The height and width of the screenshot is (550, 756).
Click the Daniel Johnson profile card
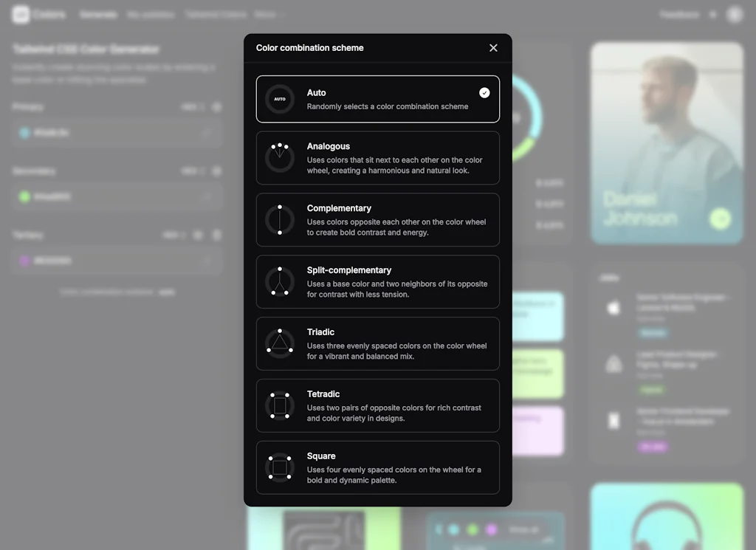[666, 144]
